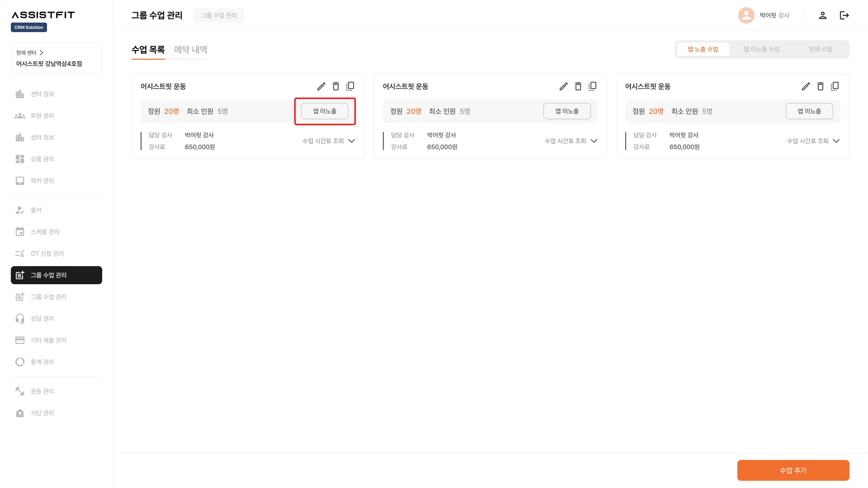Viewport: 868px width, 488px height.
Task: Switch to 예약 내역 tab
Action: 190,50
